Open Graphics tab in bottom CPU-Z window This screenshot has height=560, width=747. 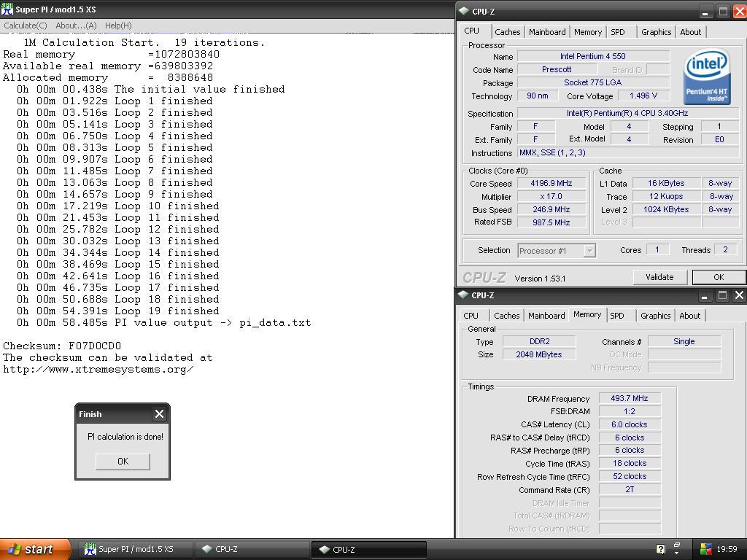[x=655, y=316]
